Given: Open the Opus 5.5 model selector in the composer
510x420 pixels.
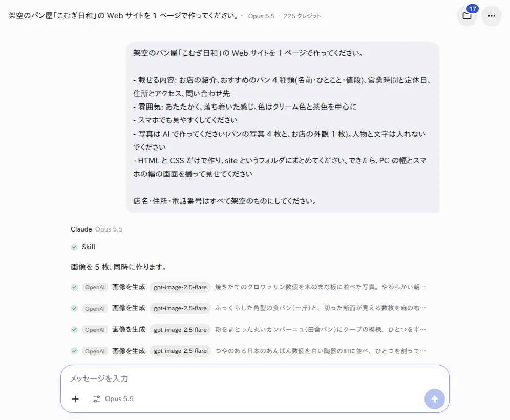Looking at the screenshot, I should click(x=113, y=399).
